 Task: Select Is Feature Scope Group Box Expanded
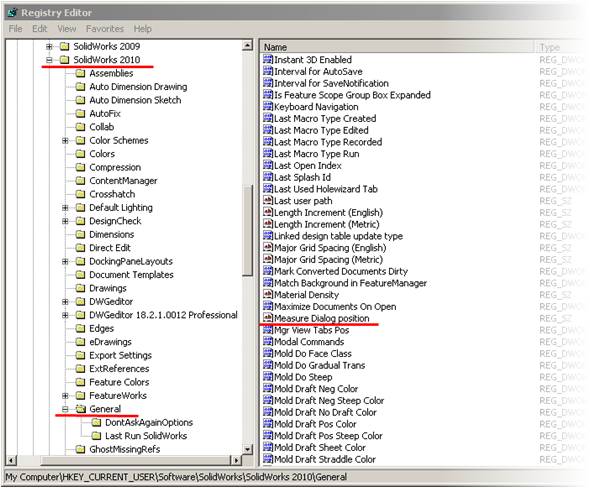352,95
